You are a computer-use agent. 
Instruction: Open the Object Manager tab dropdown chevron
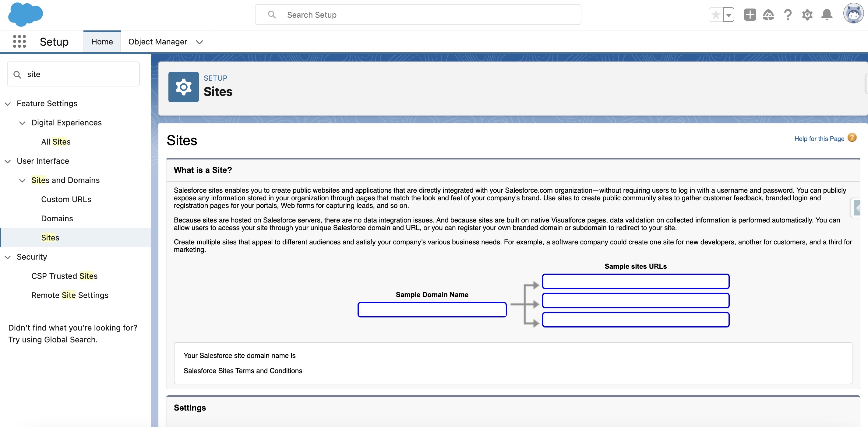[x=199, y=42]
